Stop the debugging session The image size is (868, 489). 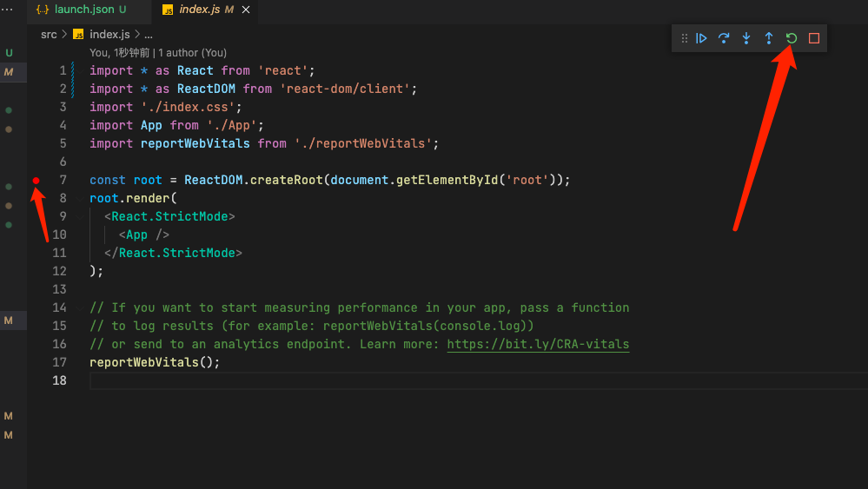(x=814, y=38)
